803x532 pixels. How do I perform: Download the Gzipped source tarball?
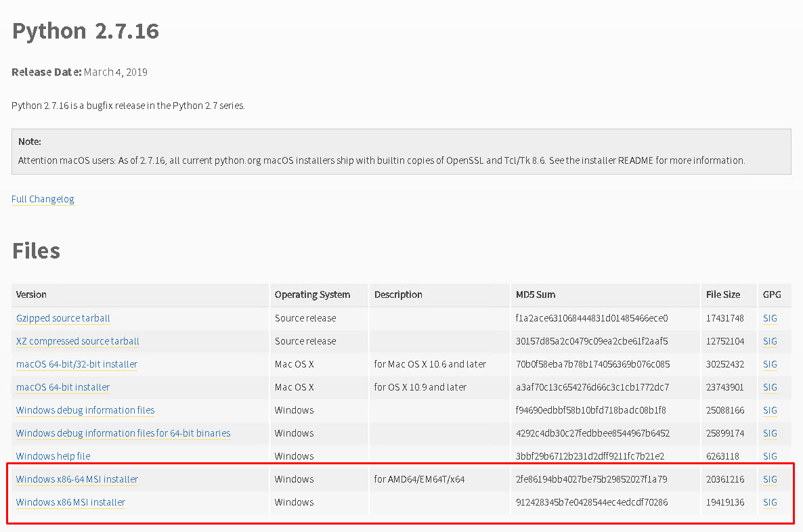point(63,318)
